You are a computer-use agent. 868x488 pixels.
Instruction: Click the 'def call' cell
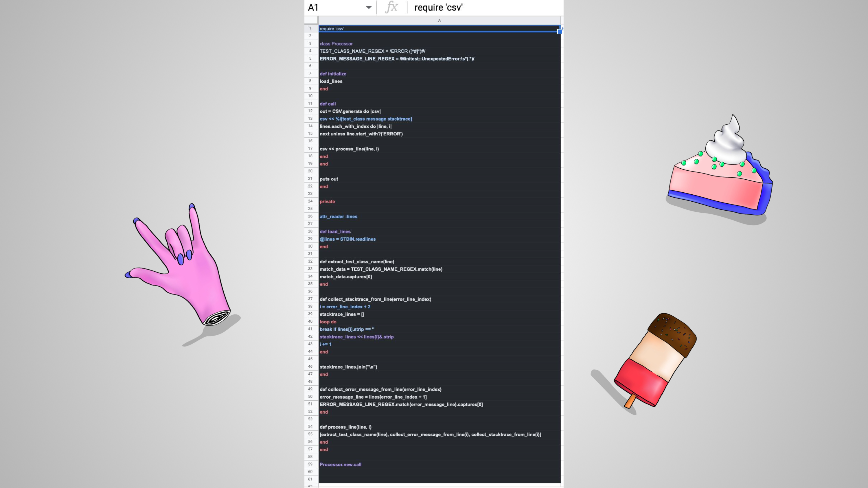[x=439, y=104]
